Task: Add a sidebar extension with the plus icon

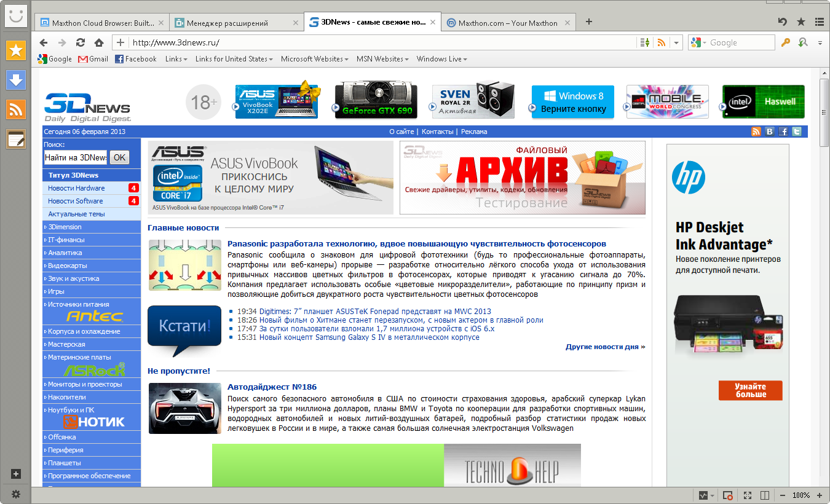Action: click(16, 474)
